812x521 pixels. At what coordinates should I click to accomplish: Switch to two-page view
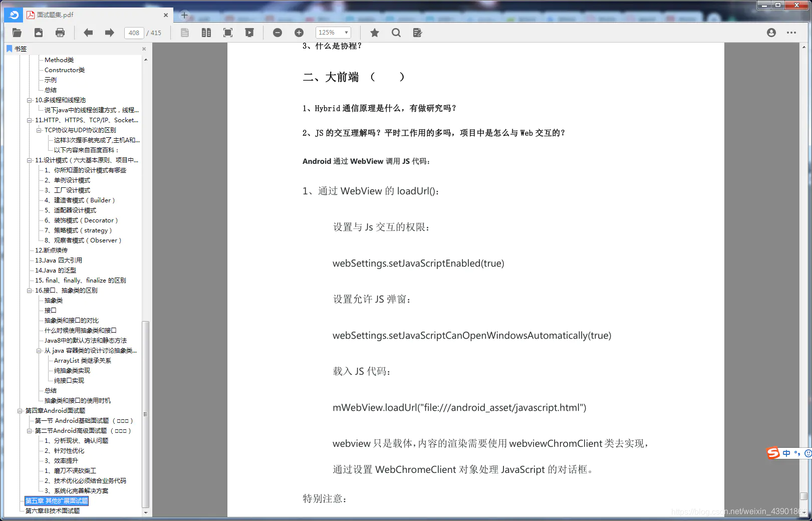pyautogui.click(x=206, y=33)
